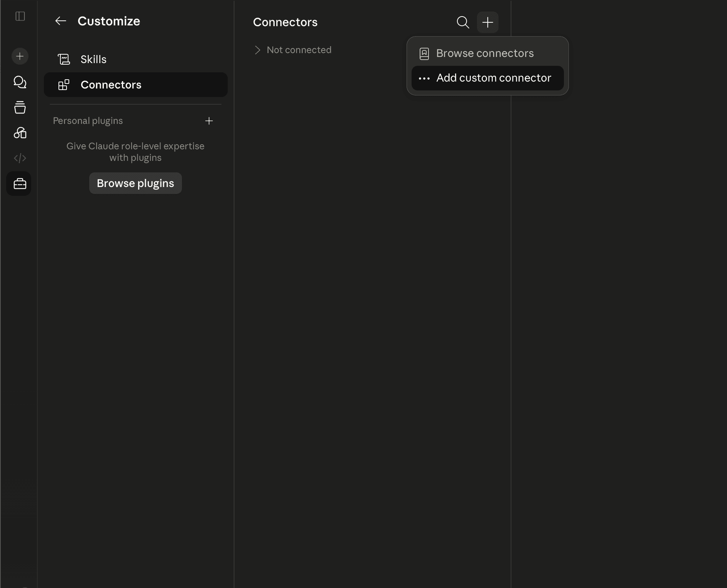727x588 pixels.
Task: Open the Skills section
Action: click(x=136, y=59)
